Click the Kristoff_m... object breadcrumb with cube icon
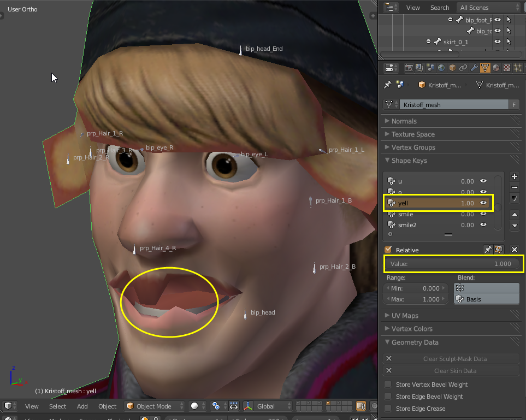The height and width of the screenshot is (420, 526). tap(440, 85)
